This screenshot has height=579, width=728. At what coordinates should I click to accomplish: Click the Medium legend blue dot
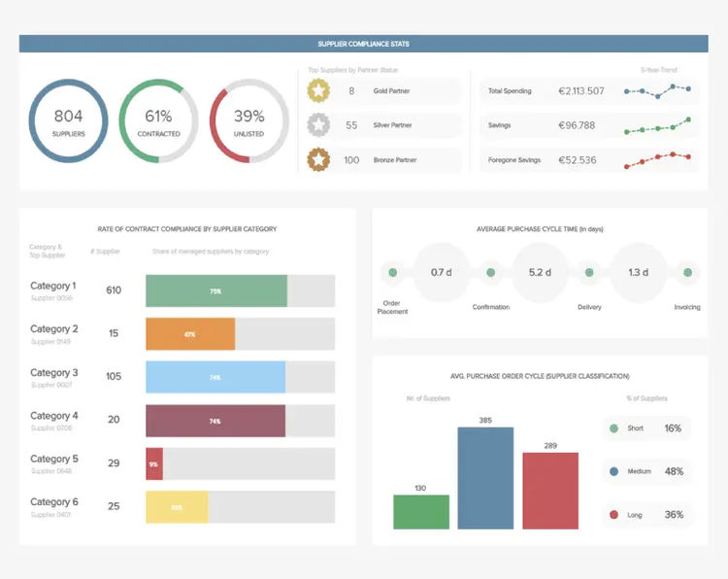point(613,471)
